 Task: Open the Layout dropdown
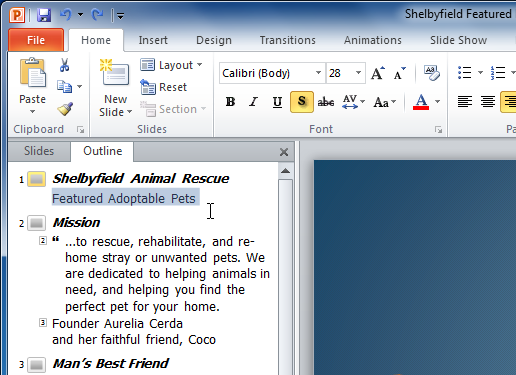(x=171, y=65)
